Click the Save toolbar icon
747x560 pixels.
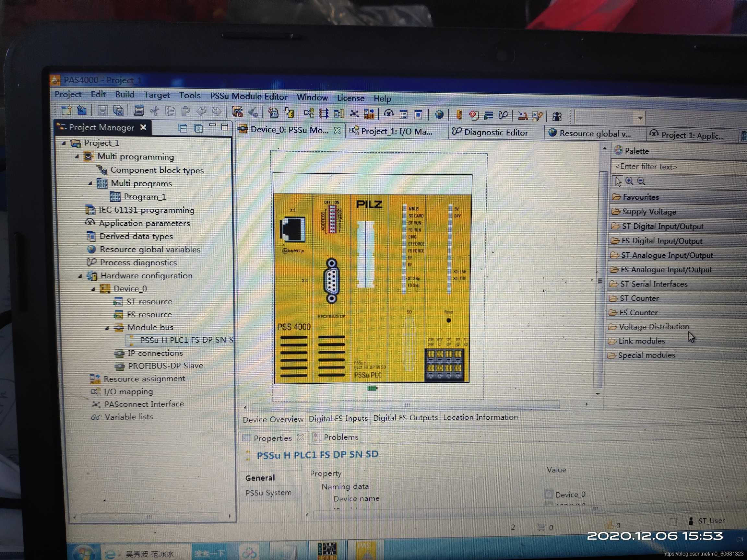tap(103, 111)
